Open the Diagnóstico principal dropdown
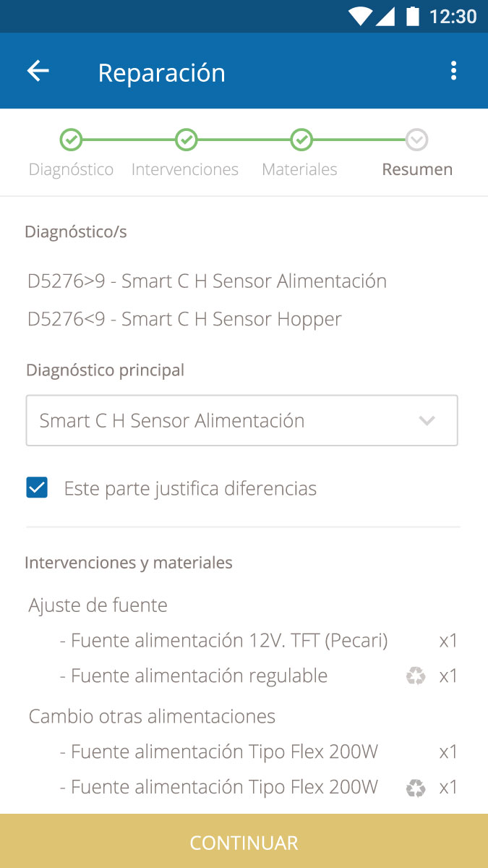Image resolution: width=488 pixels, height=868 pixels. point(241,420)
